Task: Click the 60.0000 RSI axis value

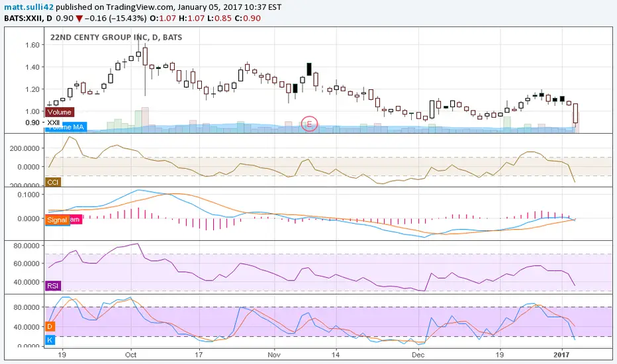Action: click(26, 263)
